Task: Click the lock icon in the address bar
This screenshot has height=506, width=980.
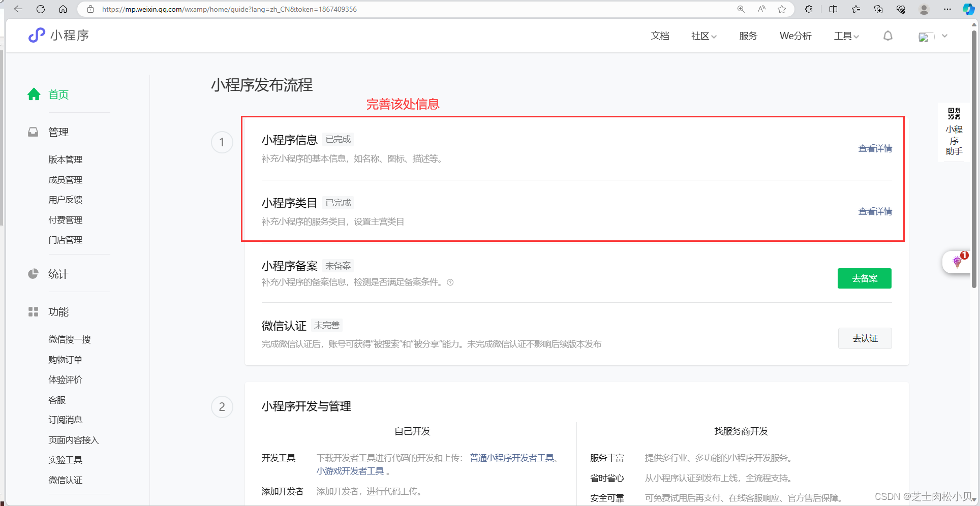Action: coord(90,9)
